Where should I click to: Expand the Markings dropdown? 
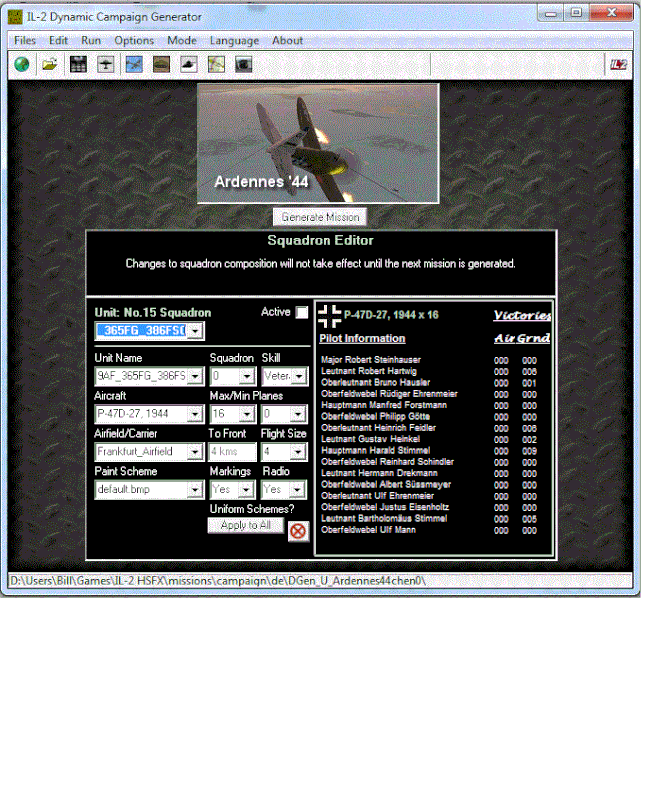coord(247,490)
